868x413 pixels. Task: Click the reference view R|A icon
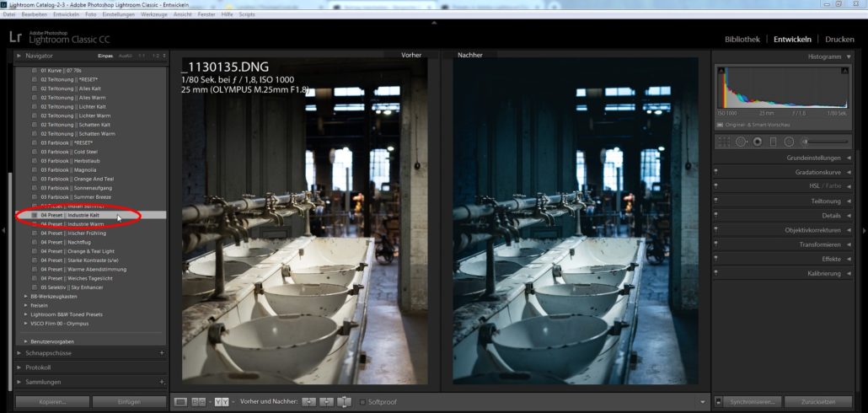click(199, 402)
